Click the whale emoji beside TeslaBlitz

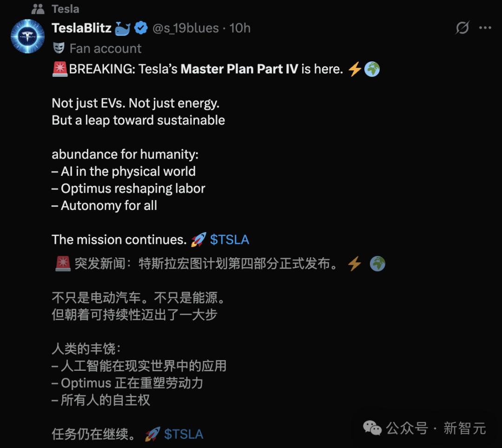122,28
